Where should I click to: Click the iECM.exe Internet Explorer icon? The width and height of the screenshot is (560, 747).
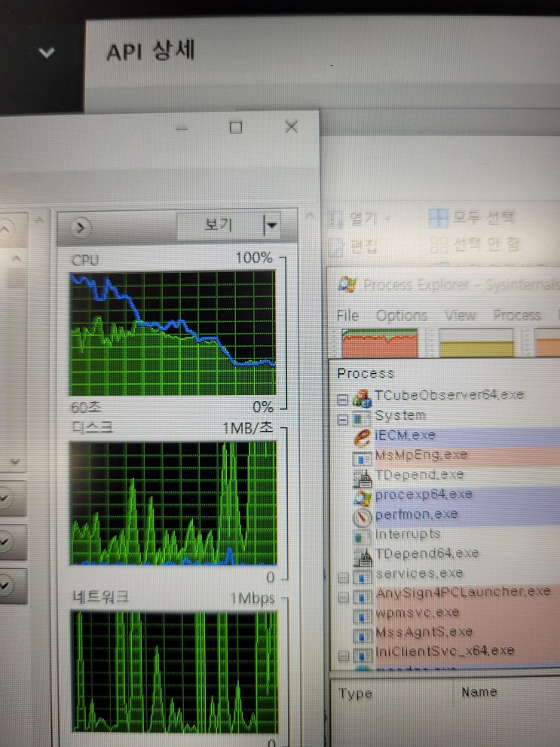pos(363,437)
